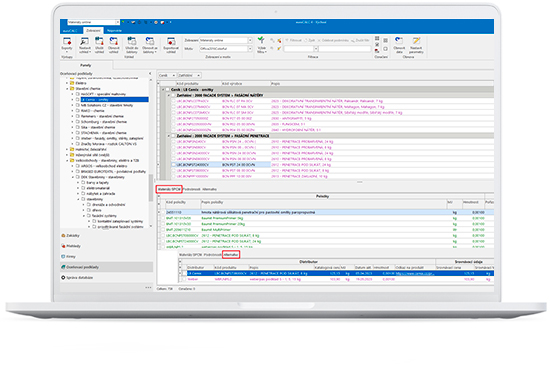Open the Přehledy section in the navigation pane
550x382 pixels.
tap(71, 246)
